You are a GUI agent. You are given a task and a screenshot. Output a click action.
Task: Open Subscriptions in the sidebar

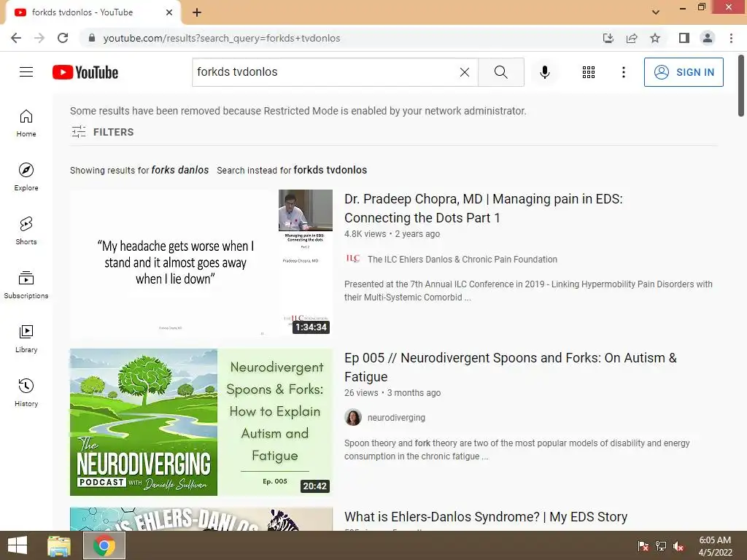26,285
